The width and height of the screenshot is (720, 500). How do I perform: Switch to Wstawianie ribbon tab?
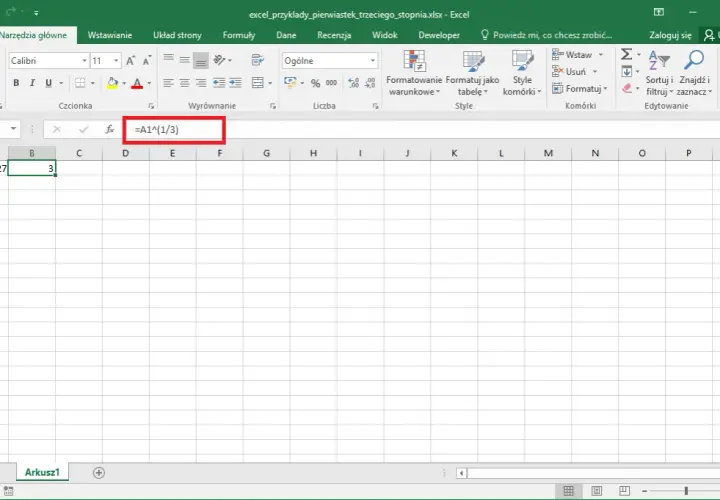110,35
